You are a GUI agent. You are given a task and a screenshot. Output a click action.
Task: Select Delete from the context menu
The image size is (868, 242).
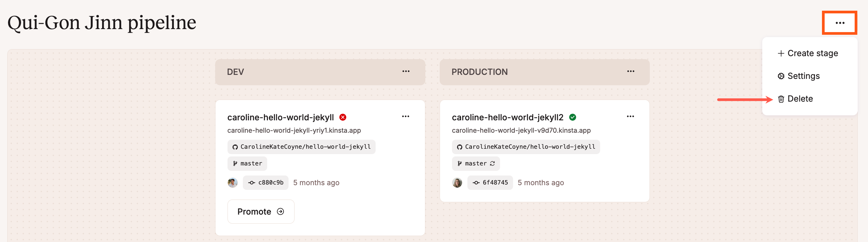(x=800, y=99)
